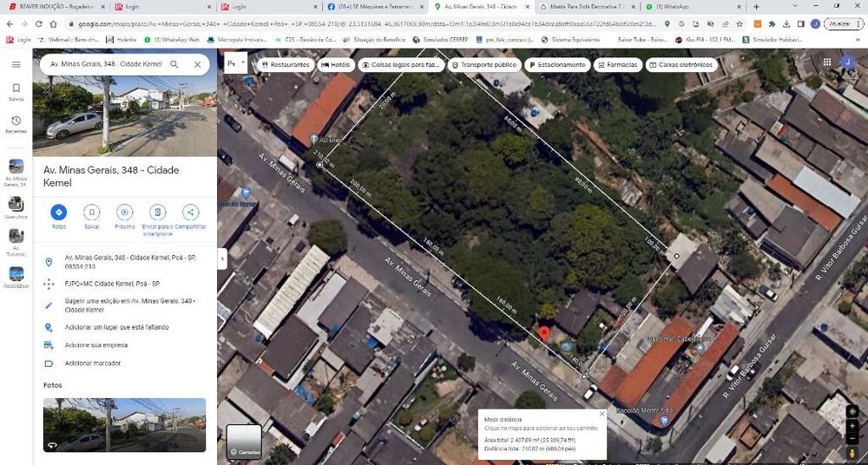Filter map by Transporte público
This screenshot has width=868, height=465.
point(483,65)
